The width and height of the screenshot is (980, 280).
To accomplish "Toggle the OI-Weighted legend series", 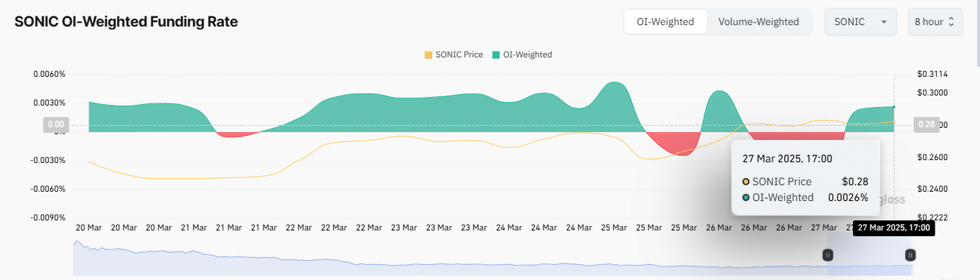I will [522, 55].
